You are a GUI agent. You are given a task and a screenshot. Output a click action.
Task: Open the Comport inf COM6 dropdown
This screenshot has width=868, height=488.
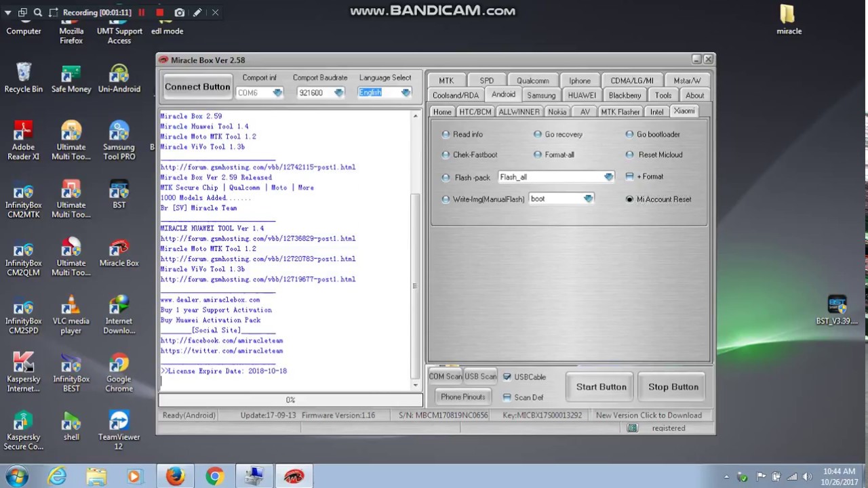[278, 93]
